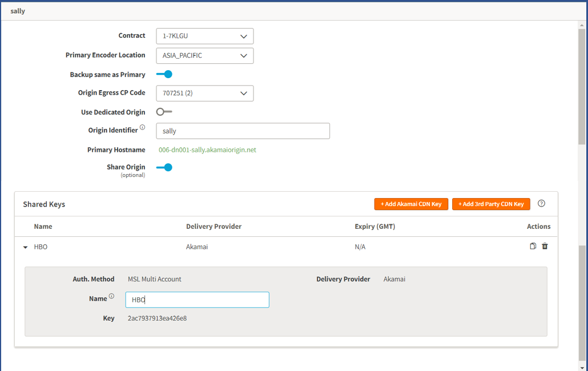Collapse the HBO row details arrow

25,247
